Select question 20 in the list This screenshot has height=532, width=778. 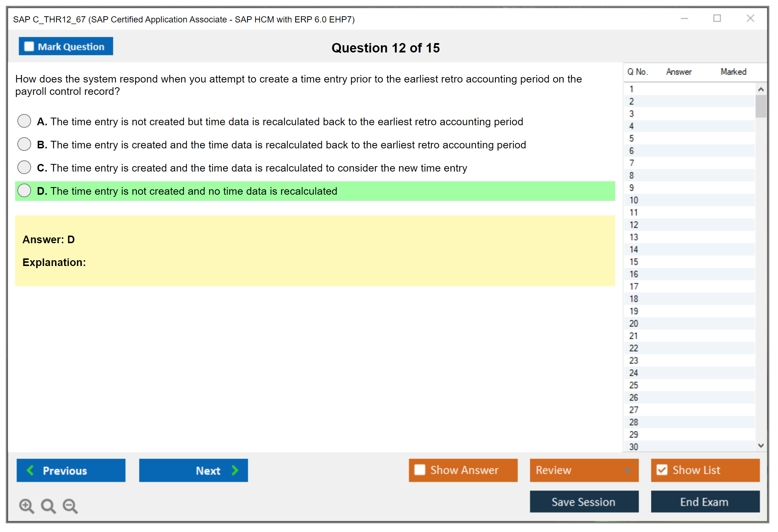click(x=634, y=324)
